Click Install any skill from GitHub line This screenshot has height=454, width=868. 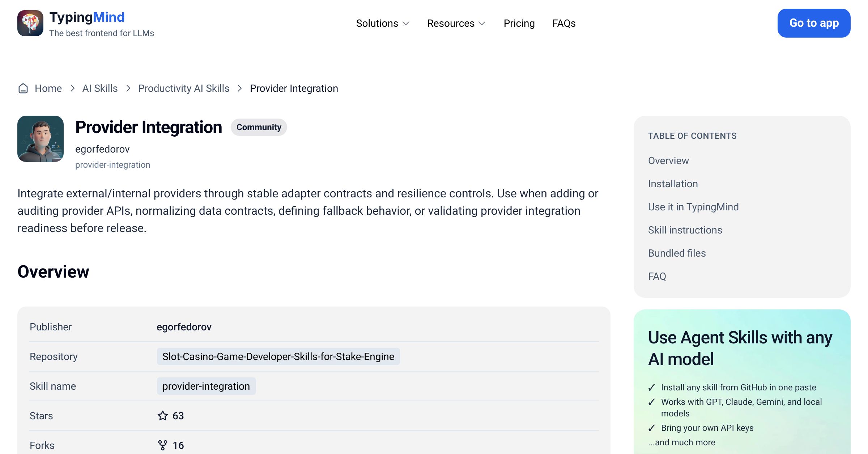click(x=739, y=387)
